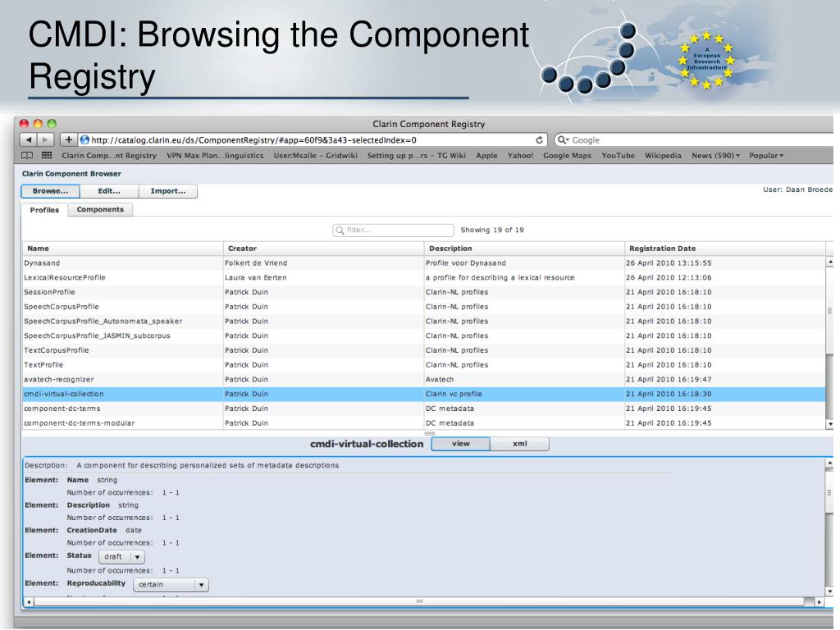Select the Edit... mode button
Screen dimensions: 840x630
109,190
